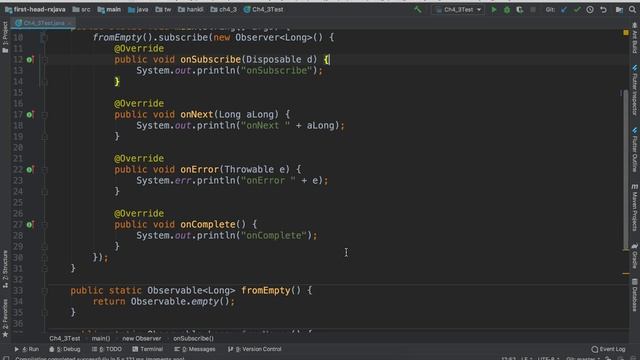Click Ch4_3Test in the editor breadcrumb
Screen dimensions: 640x360
tap(64, 338)
